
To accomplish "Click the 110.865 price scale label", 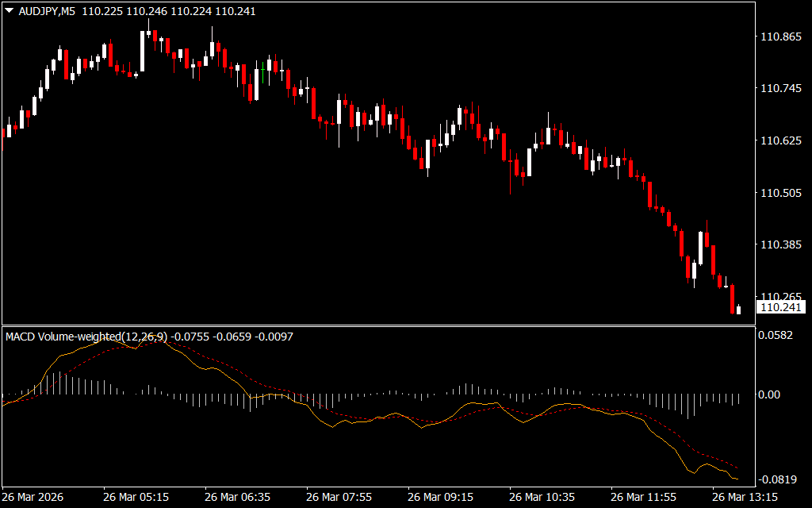I will click(781, 37).
